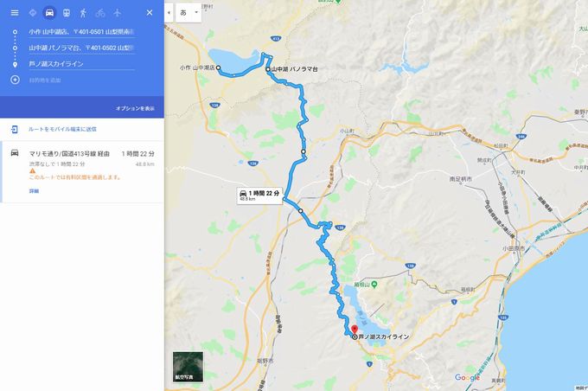The width and height of the screenshot is (588, 391).
Task: Click the add destination plus icon
Action: [15, 80]
